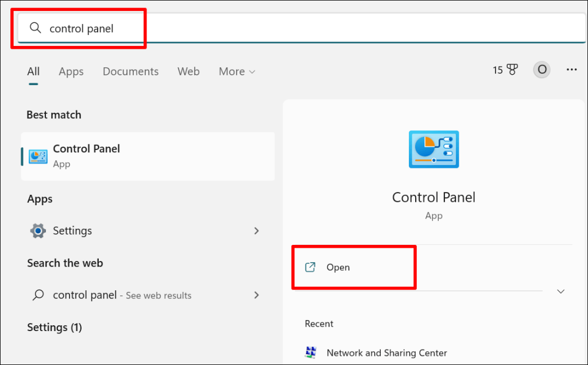This screenshot has width=588, height=365.
Task: Click Open to launch Control Panel
Action: click(x=338, y=267)
